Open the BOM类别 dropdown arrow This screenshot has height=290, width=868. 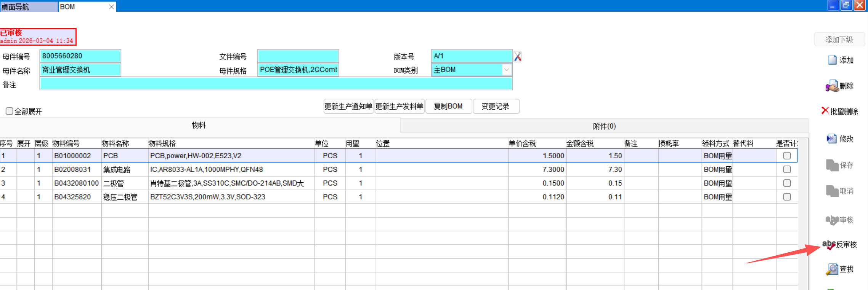click(x=506, y=70)
